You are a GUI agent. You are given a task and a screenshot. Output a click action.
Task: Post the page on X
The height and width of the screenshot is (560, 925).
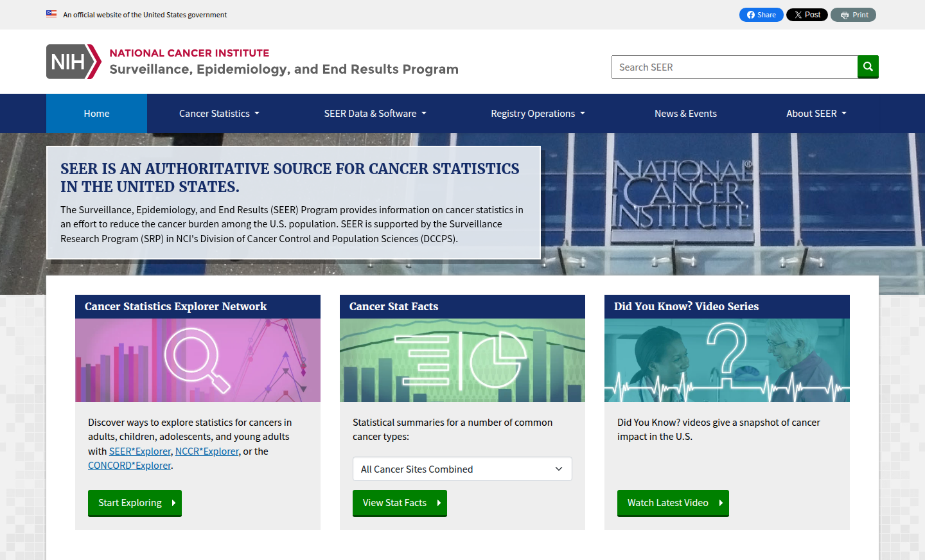point(807,15)
